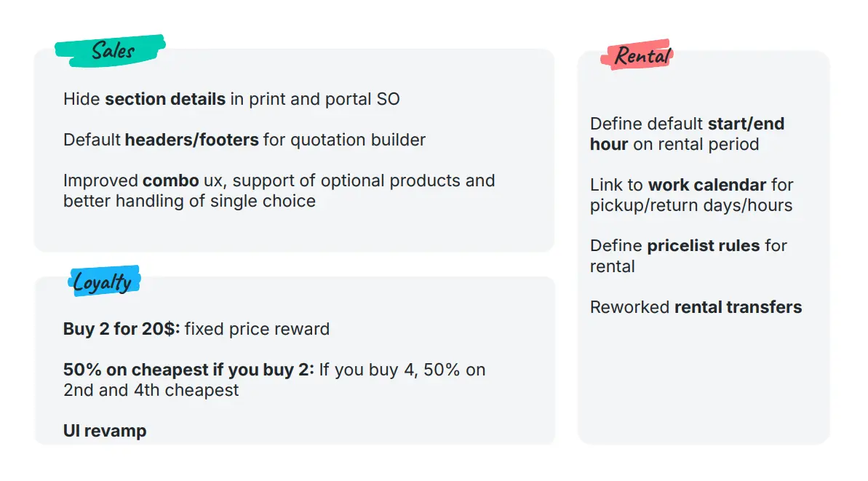Click the bold 'combo' word

170,181
